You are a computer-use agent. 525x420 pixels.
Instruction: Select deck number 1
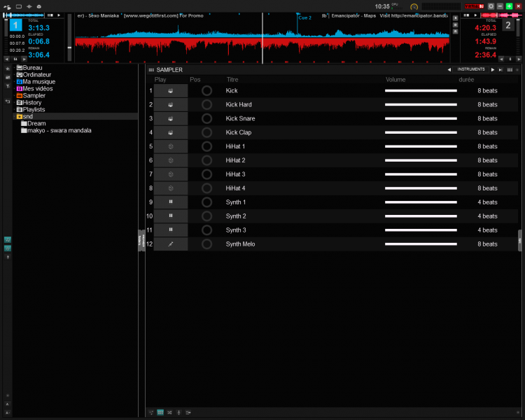point(15,25)
